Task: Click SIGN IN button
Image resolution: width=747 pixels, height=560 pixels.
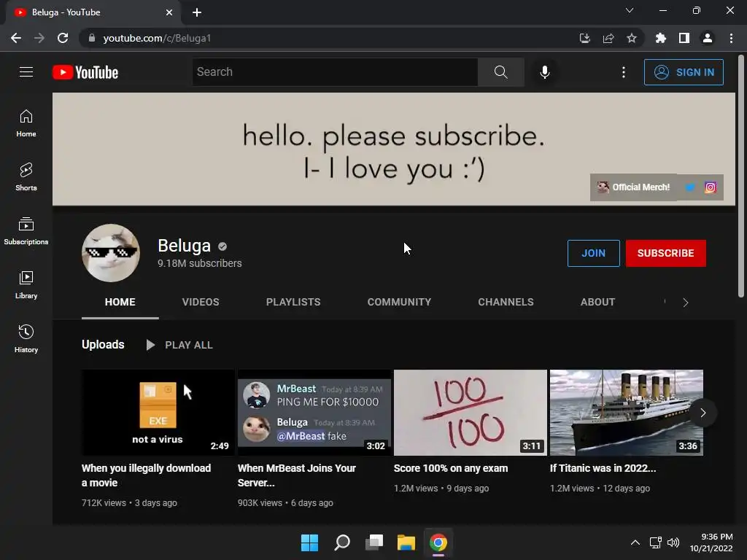Action: tap(684, 72)
